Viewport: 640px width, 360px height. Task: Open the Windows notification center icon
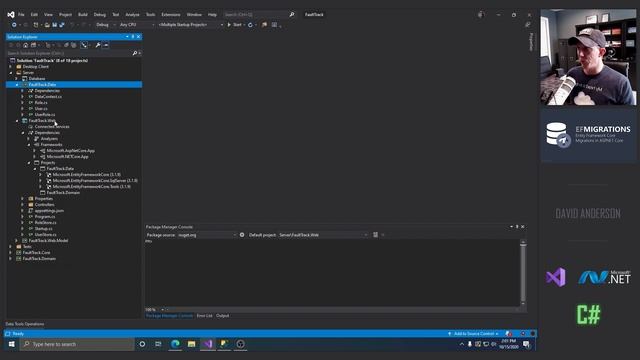click(527, 344)
